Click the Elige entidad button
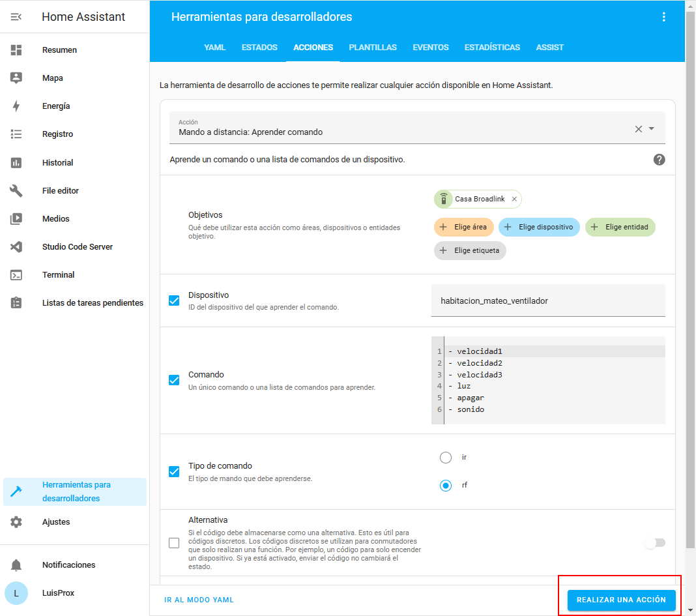The image size is (696, 616). pyautogui.click(x=620, y=227)
